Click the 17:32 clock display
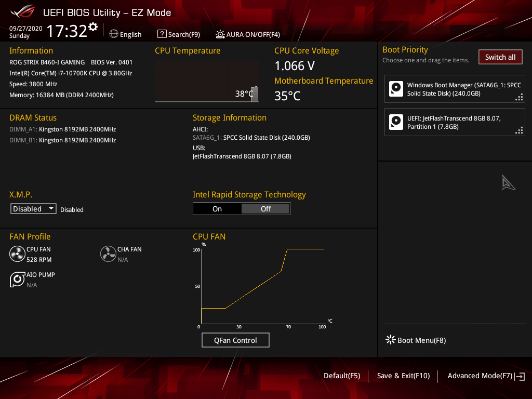The image size is (532, 399). click(67, 31)
